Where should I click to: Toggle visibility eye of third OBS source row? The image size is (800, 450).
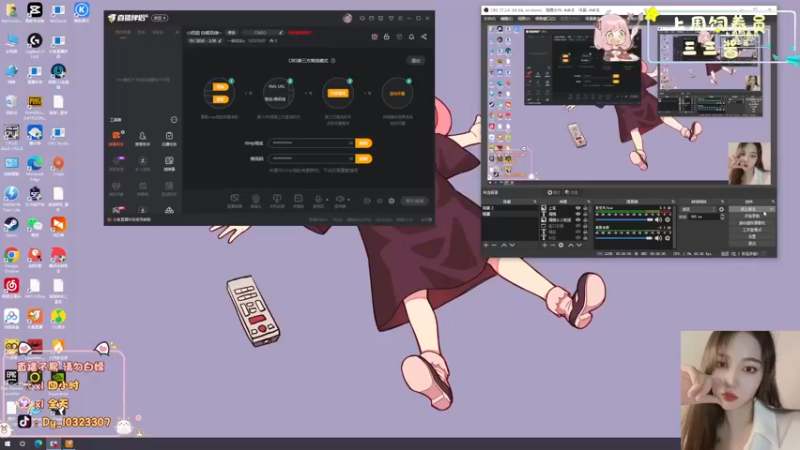click(578, 220)
